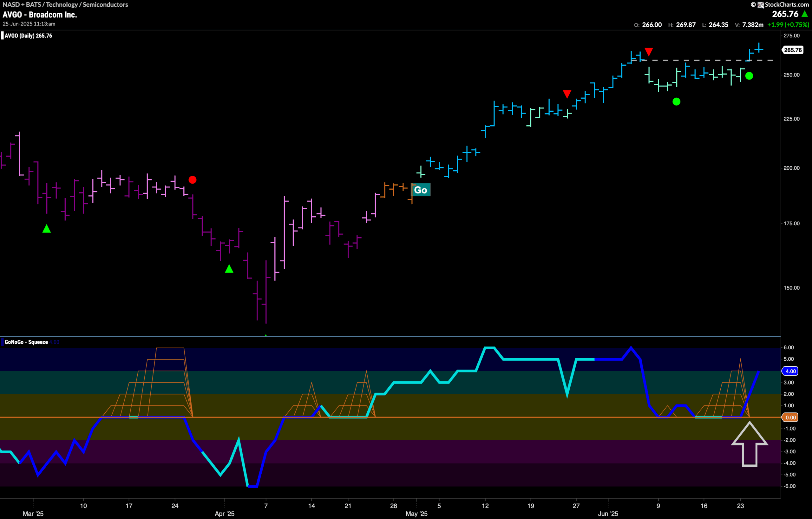
Task: Click the 175.00 price axis label
Action: click(791, 224)
